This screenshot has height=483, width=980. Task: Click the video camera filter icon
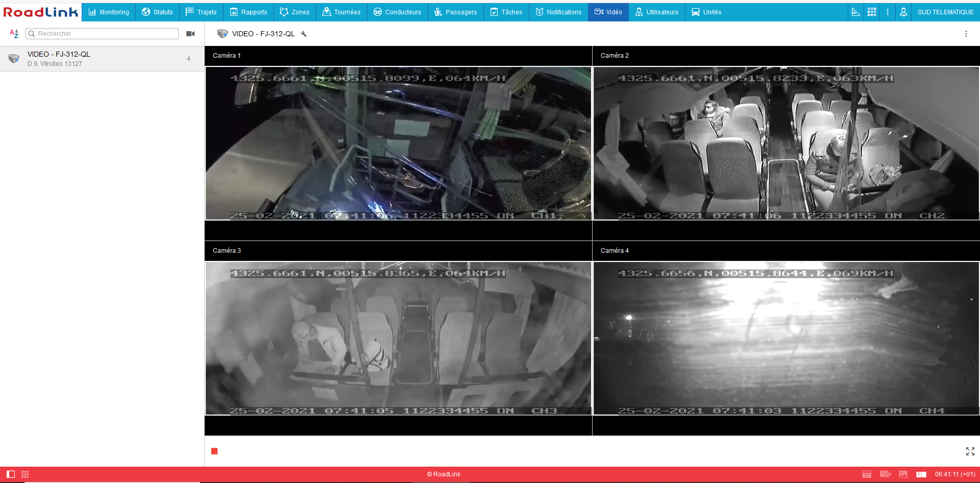tap(190, 34)
